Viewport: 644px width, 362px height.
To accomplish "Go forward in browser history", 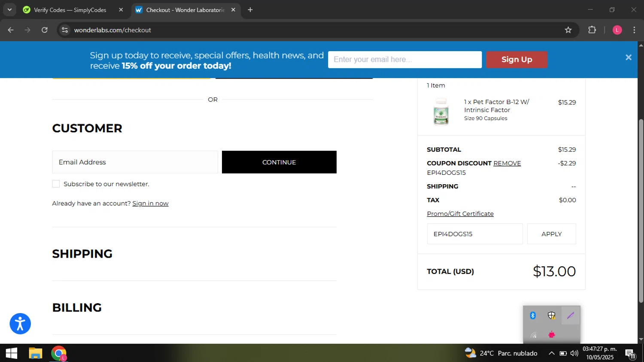I will [27, 30].
